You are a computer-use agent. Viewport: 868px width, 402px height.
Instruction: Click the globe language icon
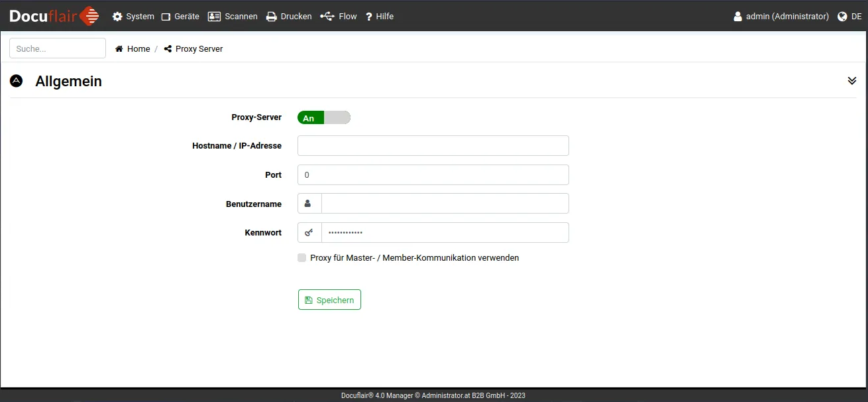pyautogui.click(x=842, y=17)
